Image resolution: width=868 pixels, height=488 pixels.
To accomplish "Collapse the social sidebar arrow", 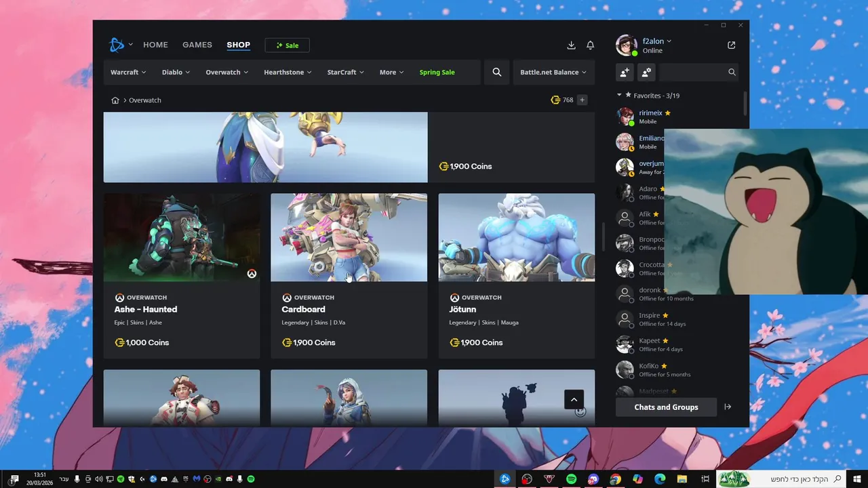I will 728,407.
